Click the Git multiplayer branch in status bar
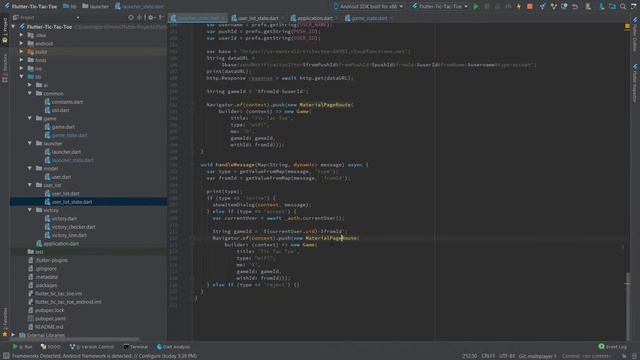 [537, 356]
